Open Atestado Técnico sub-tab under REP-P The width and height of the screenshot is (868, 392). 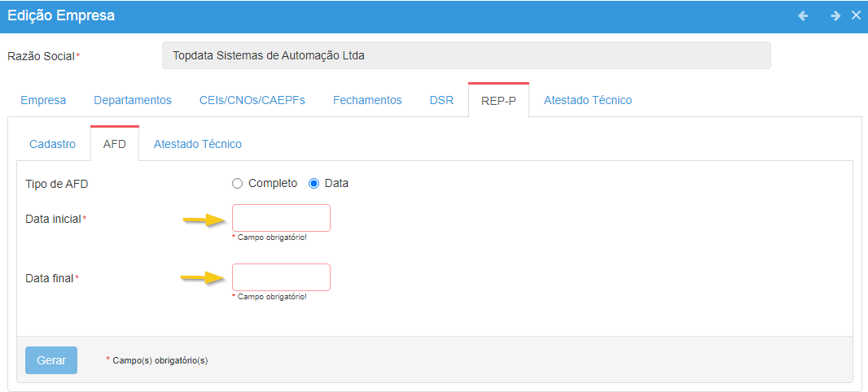click(x=197, y=144)
